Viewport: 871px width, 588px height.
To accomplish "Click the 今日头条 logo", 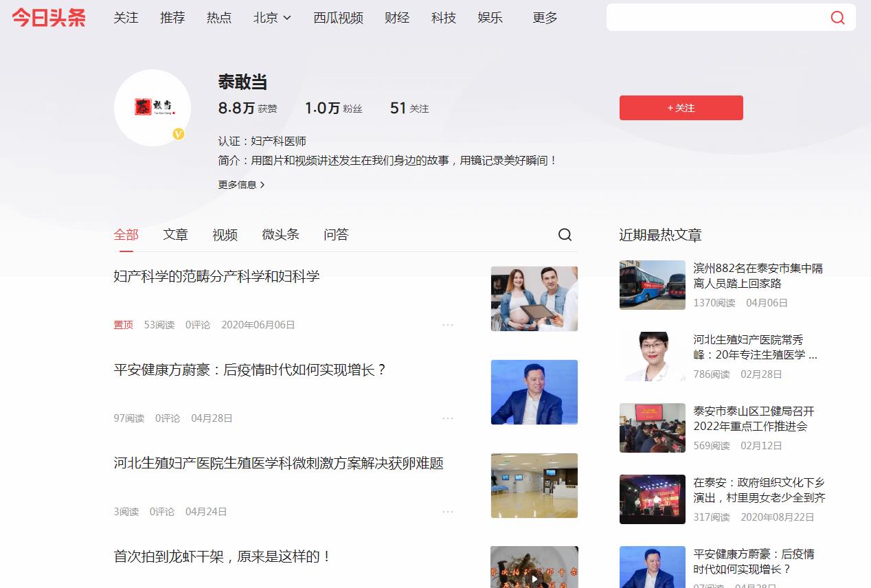I will [x=49, y=18].
